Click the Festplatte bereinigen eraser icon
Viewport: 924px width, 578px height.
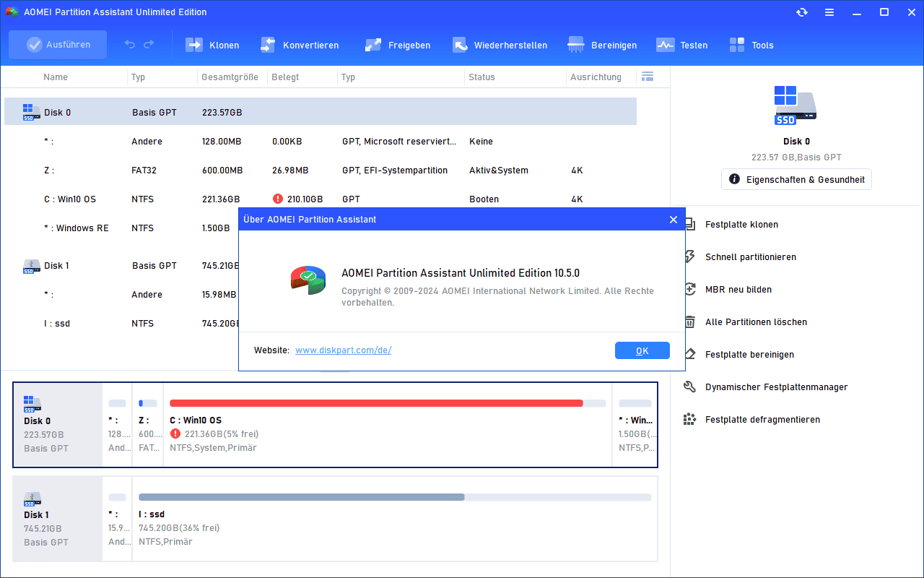690,355
